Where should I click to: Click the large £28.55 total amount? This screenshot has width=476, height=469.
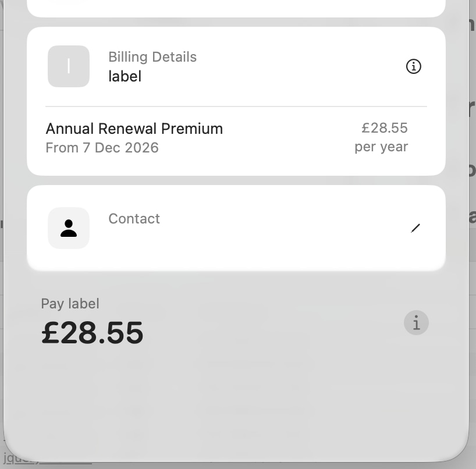93,333
